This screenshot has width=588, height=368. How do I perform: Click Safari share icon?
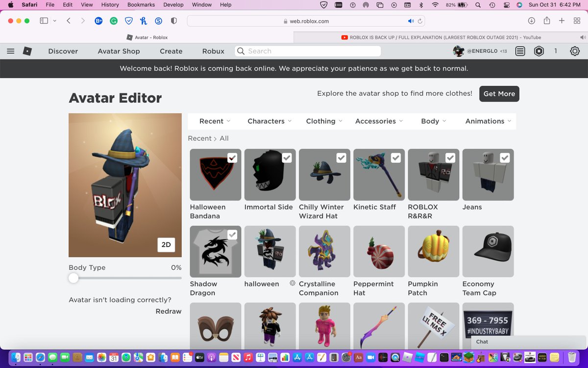tap(547, 21)
